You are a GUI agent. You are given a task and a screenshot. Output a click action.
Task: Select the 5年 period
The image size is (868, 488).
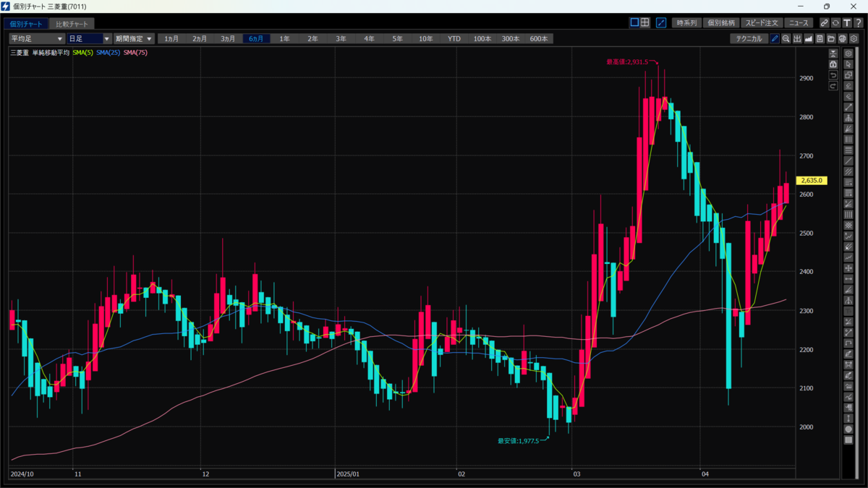coord(397,38)
